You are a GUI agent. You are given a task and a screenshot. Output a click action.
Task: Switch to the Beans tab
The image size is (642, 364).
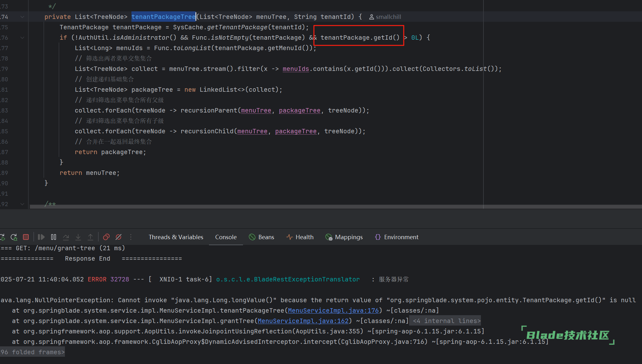(x=262, y=237)
